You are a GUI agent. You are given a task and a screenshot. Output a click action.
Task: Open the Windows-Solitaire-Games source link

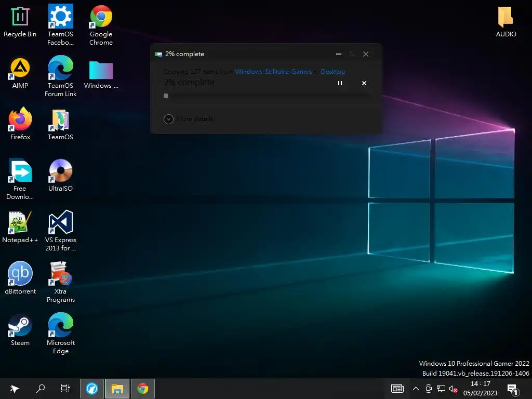pos(273,72)
